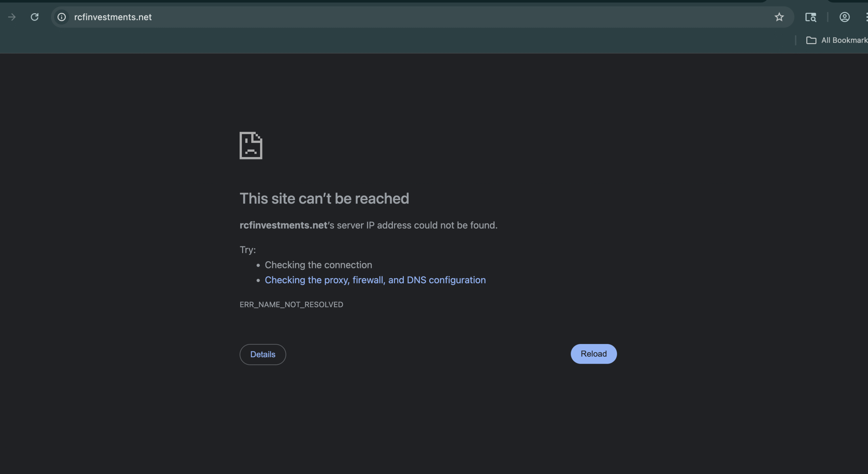
Task: Click the sad page error icon
Action: pyautogui.click(x=251, y=146)
